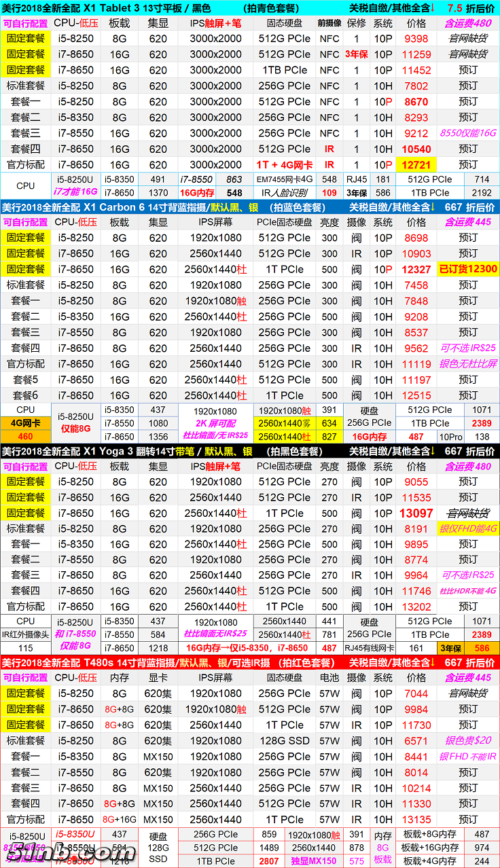Click the note '银FHD不能IR'

468,757
